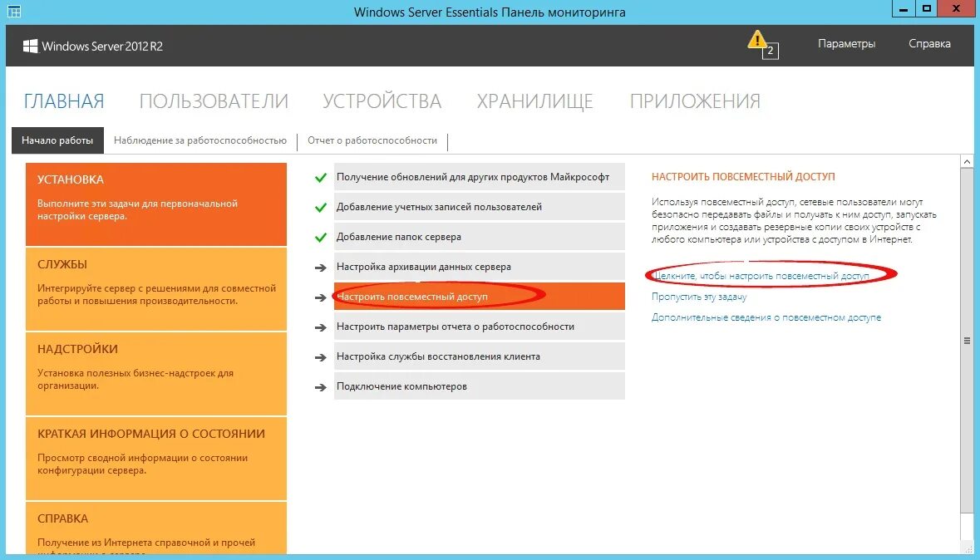Select task Подключение компьютеров
Image resolution: width=980 pixels, height=560 pixels.
tap(480, 386)
